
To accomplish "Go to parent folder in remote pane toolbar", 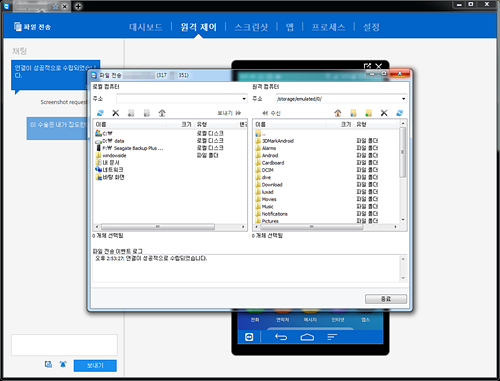I will tap(338, 113).
